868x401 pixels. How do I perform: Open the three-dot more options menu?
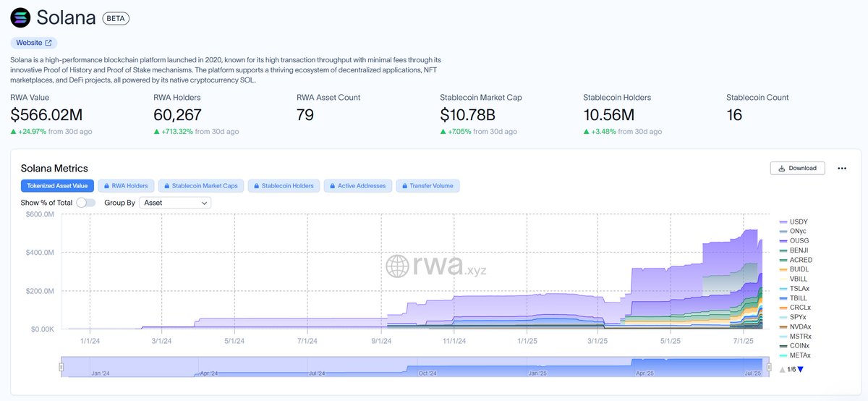tap(842, 168)
